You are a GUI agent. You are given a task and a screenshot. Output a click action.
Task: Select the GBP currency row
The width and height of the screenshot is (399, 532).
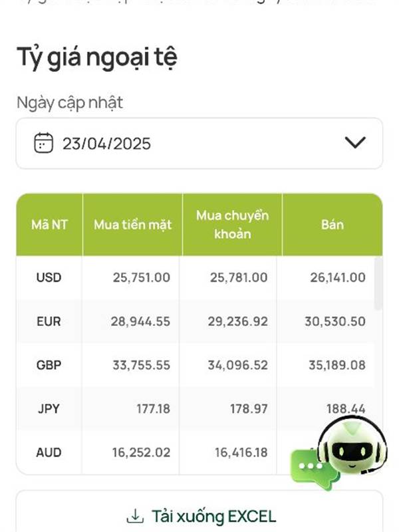196,365
